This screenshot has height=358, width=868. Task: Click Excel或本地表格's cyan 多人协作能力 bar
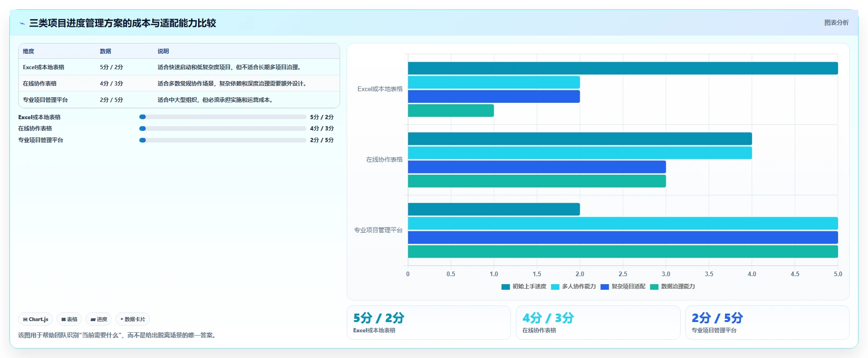click(494, 82)
